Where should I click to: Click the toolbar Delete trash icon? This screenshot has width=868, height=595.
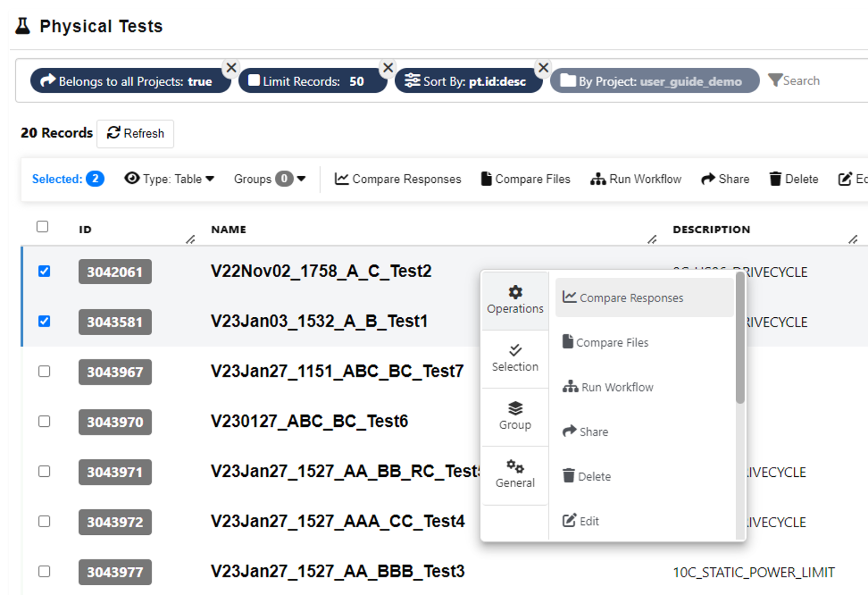coord(775,179)
